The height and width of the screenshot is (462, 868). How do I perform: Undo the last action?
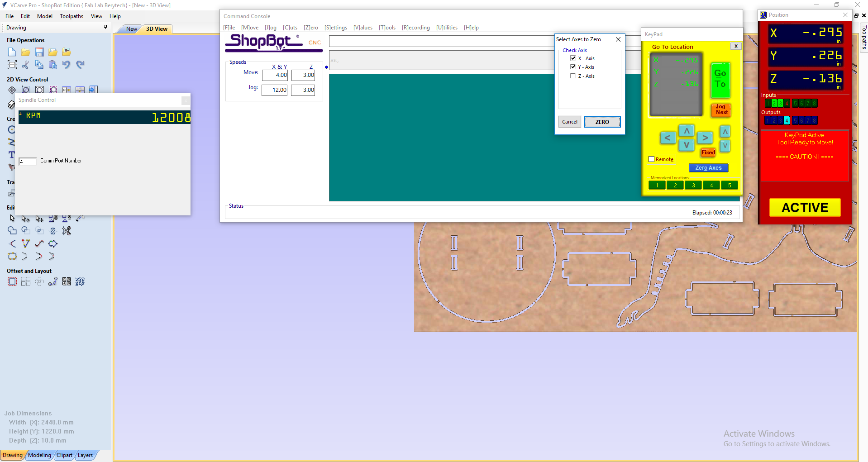(x=67, y=65)
